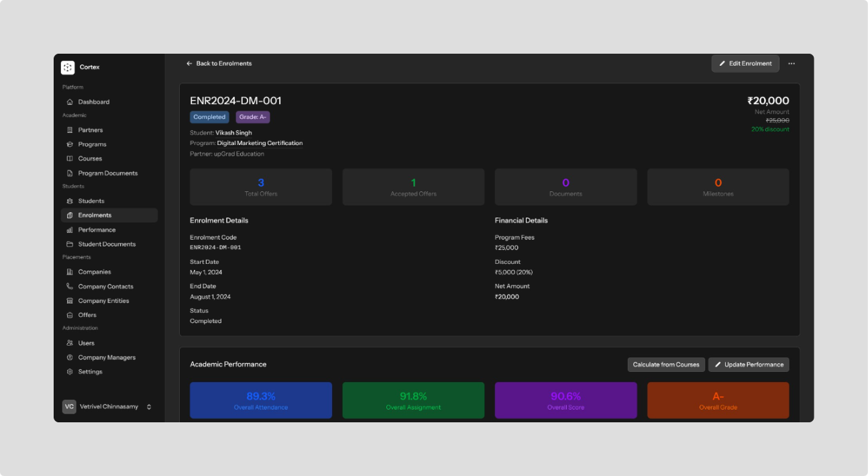Click the Enrolment Code value under Enrolment Details
Image resolution: width=868 pixels, height=476 pixels.
coord(215,248)
